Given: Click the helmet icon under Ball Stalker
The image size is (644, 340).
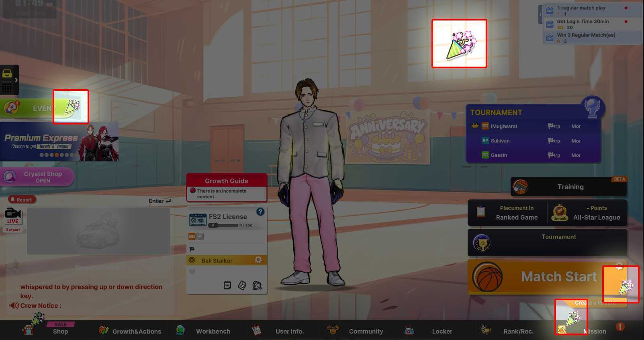Looking at the screenshot, I should click(x=257, y=285).
